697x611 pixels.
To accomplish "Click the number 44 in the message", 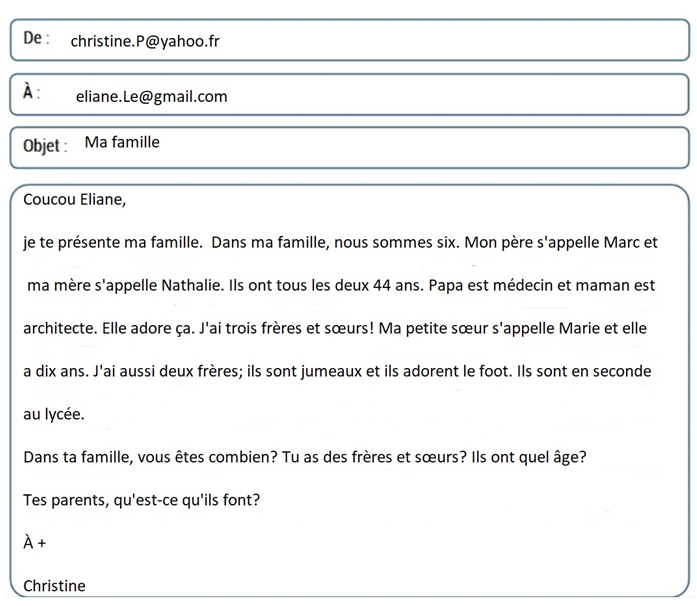I will 382,285.
